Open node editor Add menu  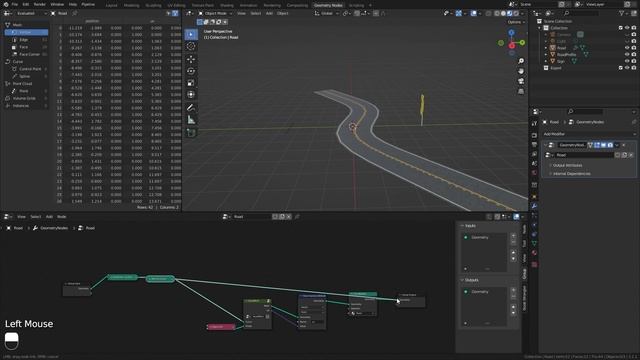click(x=49, y=217)
